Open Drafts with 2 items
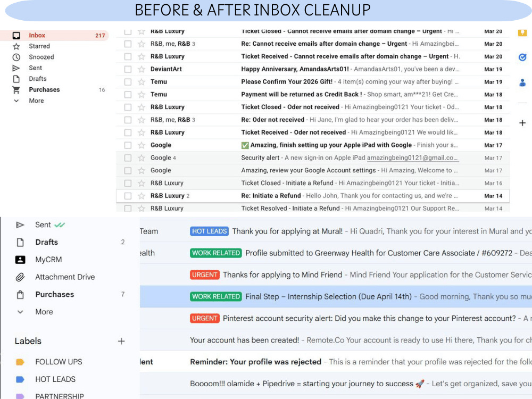This screenshot has width=532, height=399. pyautogui.click(x=70, y=242)
